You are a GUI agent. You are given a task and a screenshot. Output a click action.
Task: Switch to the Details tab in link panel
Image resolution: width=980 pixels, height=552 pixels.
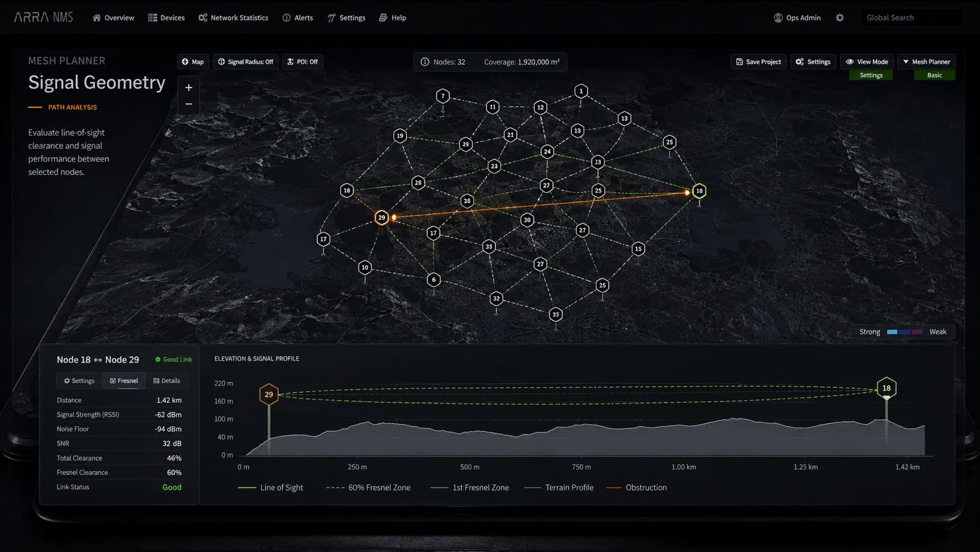(167, 381)
